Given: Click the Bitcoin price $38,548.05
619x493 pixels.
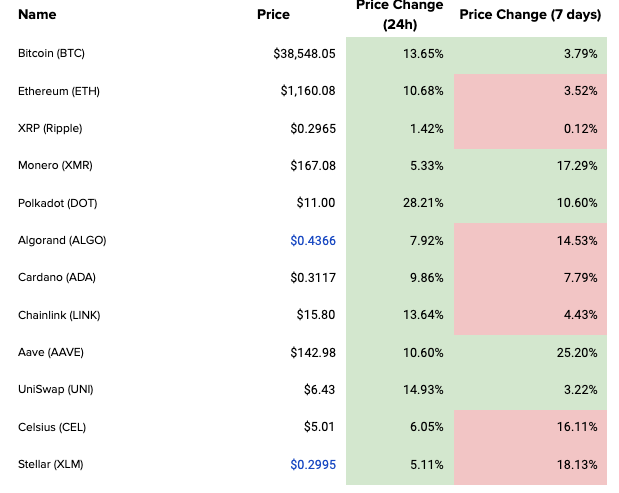Looking at the screenshot, I should (304, 53).
